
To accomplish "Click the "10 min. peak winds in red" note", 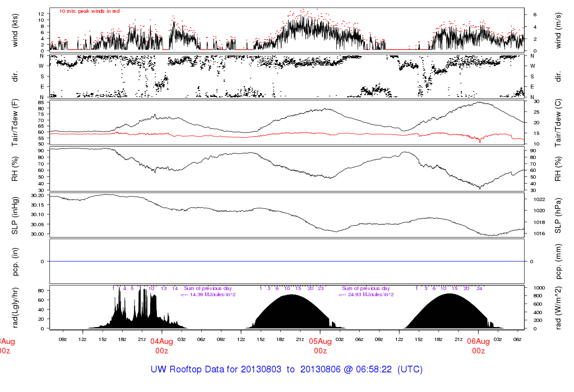I will pos(89,11).
